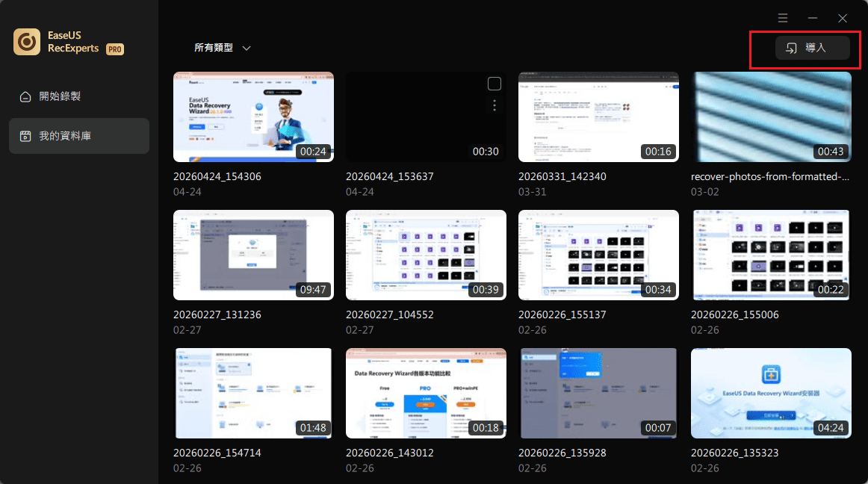Expand the 所有類型 dropdown arrow

coord(247,49)
